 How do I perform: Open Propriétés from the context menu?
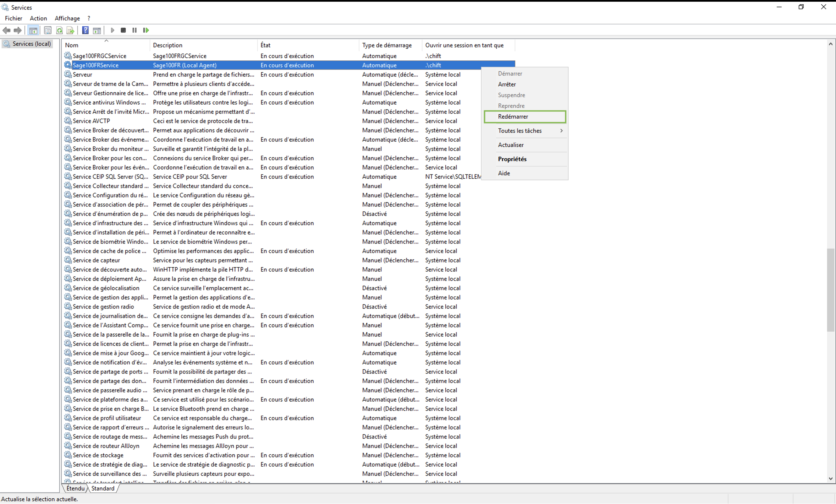[512, 159]
